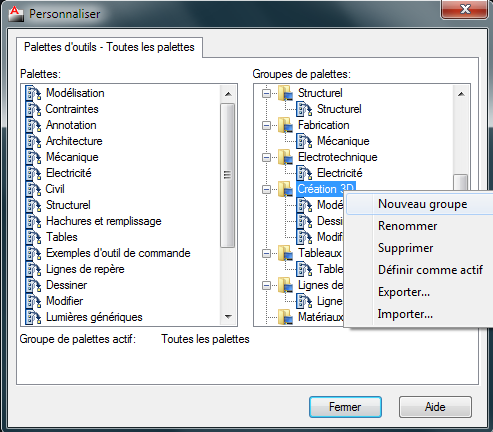Click Structurel palette icon under Structurel group
Viewport: 493px width, 432px height.
click(x=304, y=109)
